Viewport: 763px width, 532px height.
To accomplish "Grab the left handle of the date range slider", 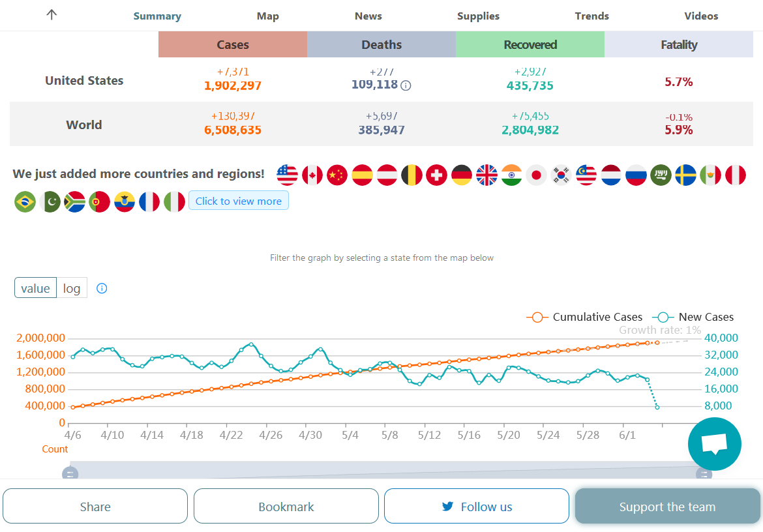I will click(70, 474).
